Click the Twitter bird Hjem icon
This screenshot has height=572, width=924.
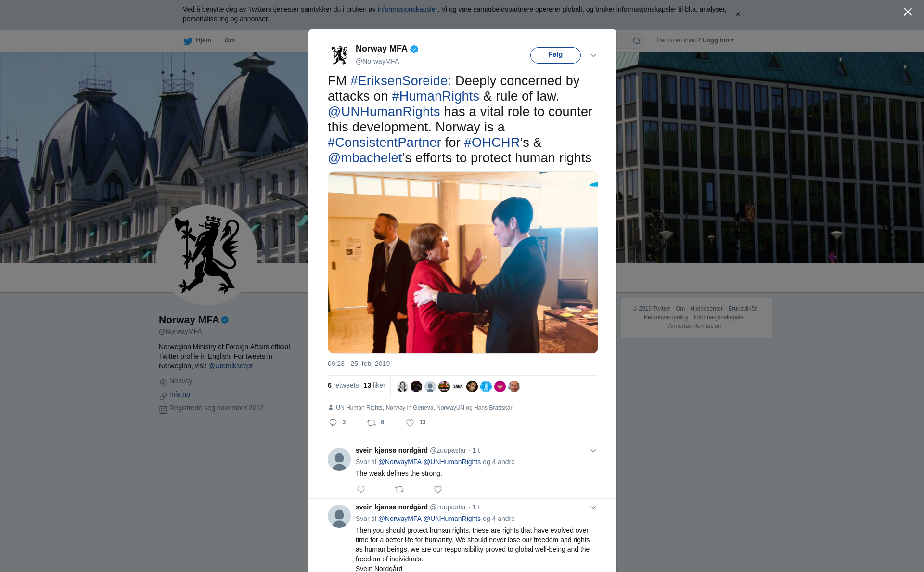point(188,41)
